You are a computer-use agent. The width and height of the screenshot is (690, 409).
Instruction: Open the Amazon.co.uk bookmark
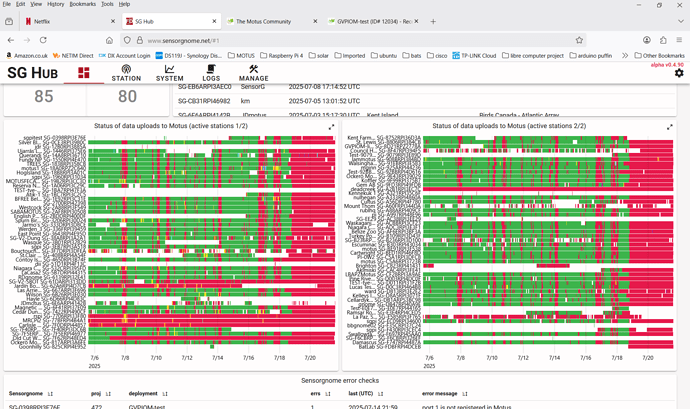pyautogui.click(x=28, y=56)
